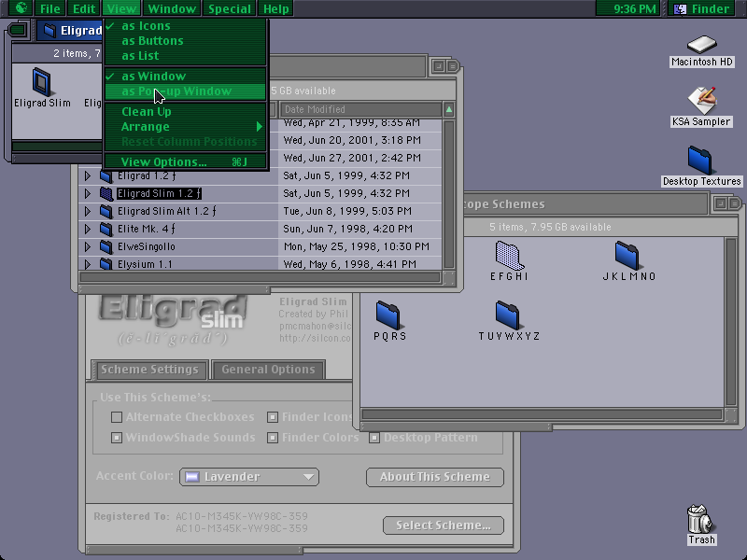
Task: Click the list window horizontal scrollbar
Action: coord(261,277)
